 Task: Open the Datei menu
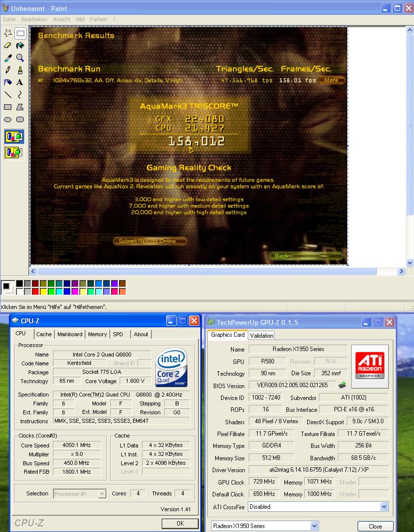9,19
